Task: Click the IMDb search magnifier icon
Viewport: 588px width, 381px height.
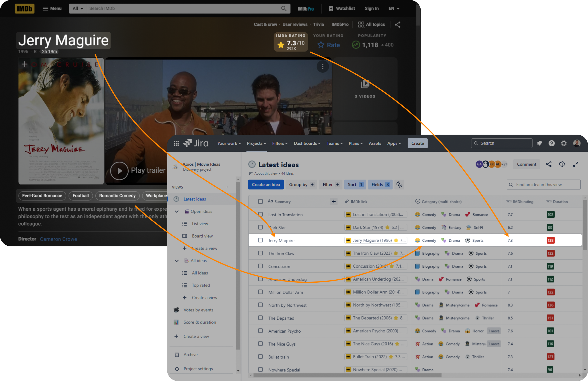Action: coord(284,8)
